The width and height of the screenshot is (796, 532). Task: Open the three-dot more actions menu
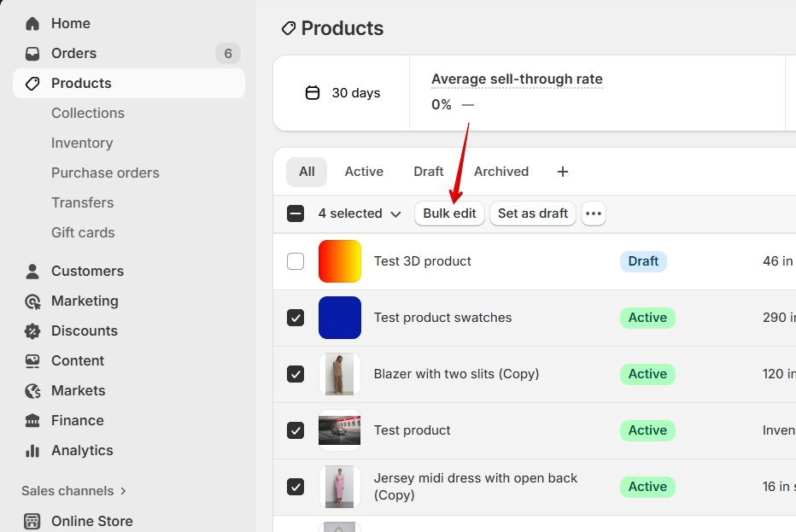[x=594, y=213]
